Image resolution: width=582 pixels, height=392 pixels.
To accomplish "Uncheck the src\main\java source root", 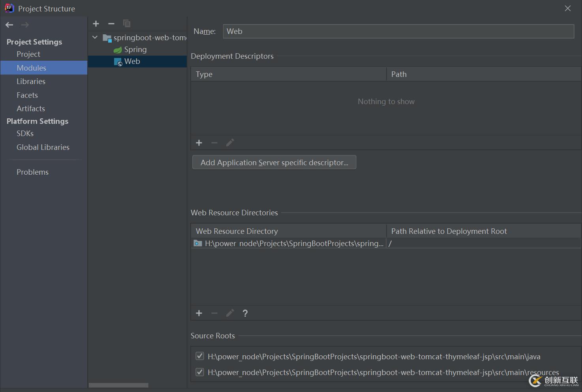I will (200, 356).
